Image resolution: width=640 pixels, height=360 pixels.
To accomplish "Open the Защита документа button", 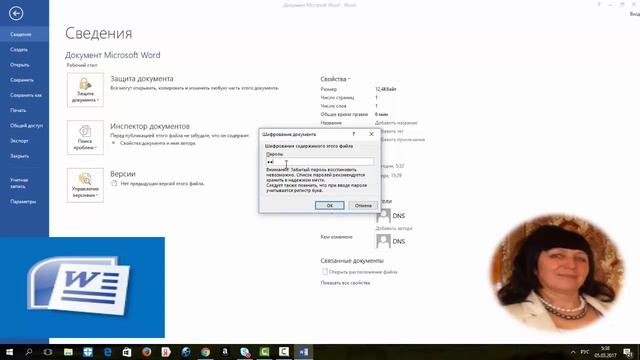I will coord(85,90).
